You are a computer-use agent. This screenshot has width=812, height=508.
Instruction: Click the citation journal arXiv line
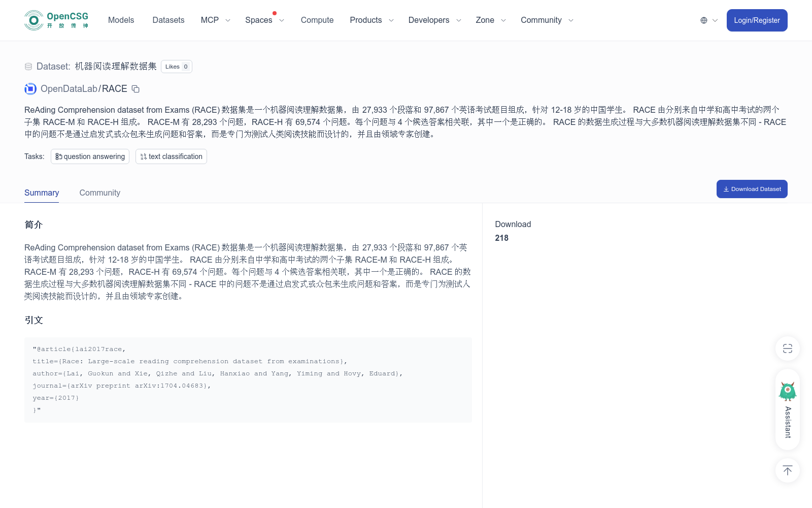122,386
